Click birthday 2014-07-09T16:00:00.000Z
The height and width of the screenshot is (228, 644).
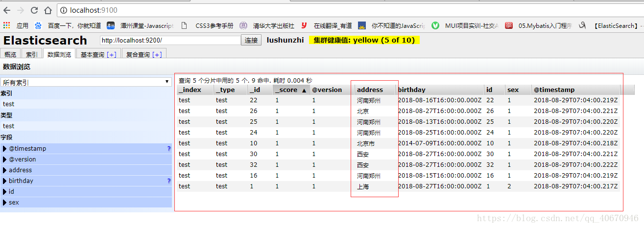coord(440,143)
